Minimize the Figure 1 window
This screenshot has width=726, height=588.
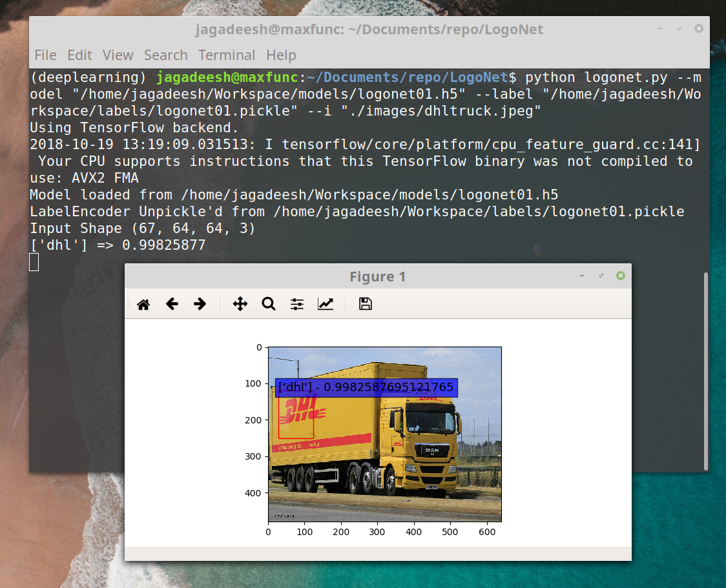(582, 276)
